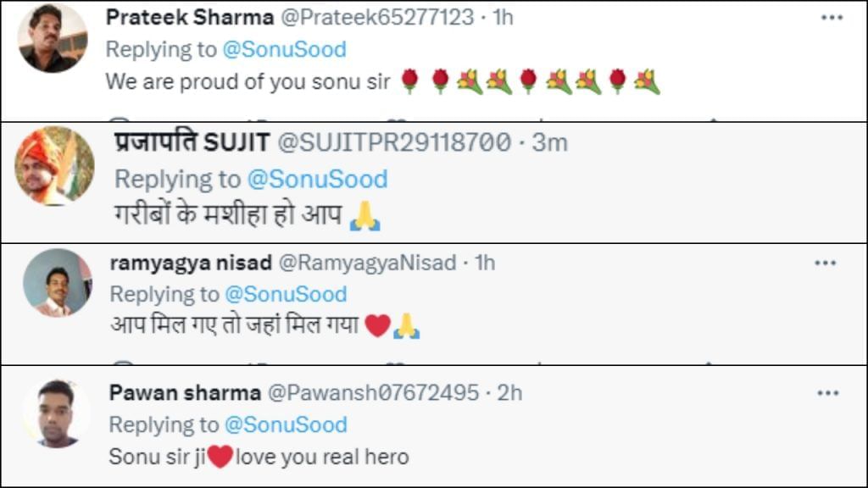
Task: Click @SonuSood in प्रजापति SUJIT's reply
Action: pyautogui.click(x=317, y=179)
